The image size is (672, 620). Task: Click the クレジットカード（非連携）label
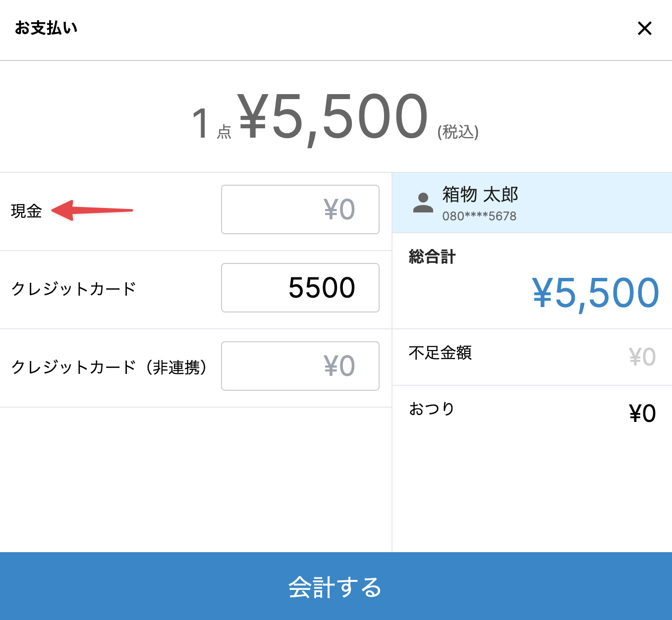(109, 367)
